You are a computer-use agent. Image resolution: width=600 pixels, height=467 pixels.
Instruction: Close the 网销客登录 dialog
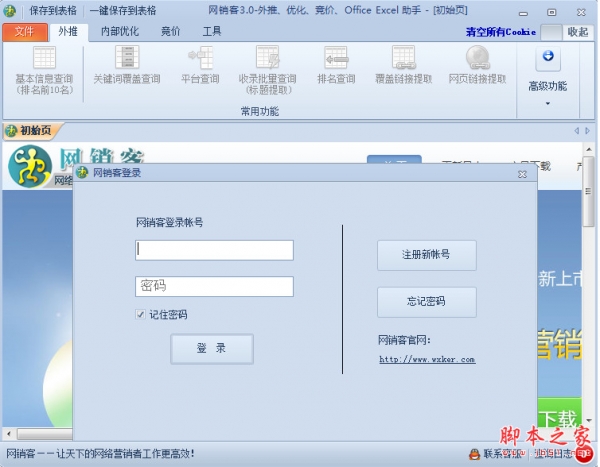point(522,175)
